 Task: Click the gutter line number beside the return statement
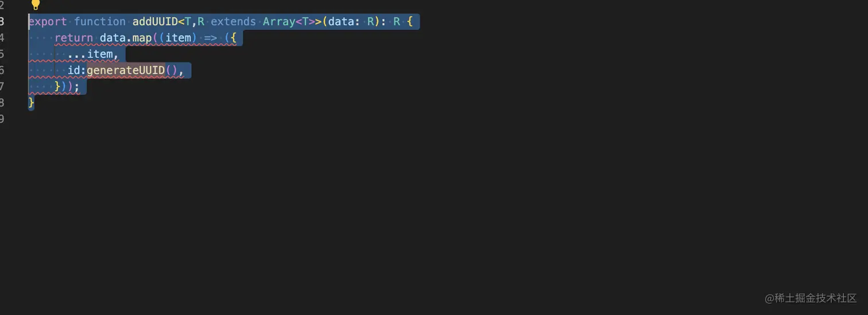click(2, 38)
